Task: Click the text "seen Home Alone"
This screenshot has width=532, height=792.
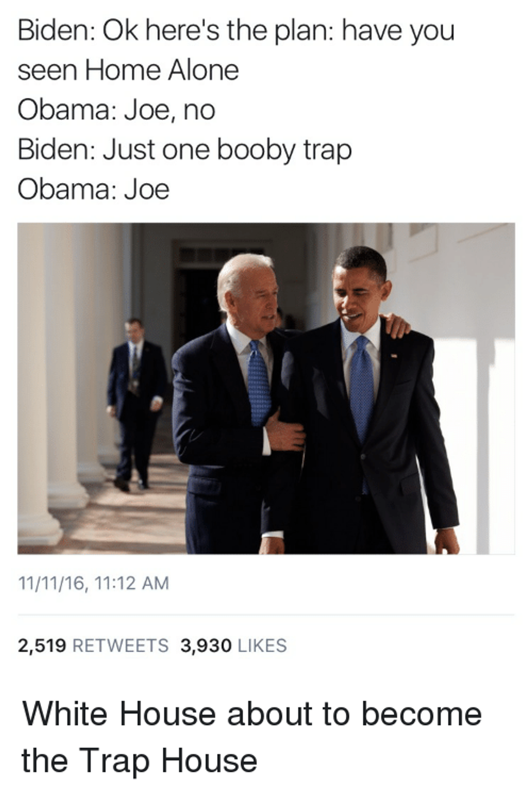Action: [128, 71]
